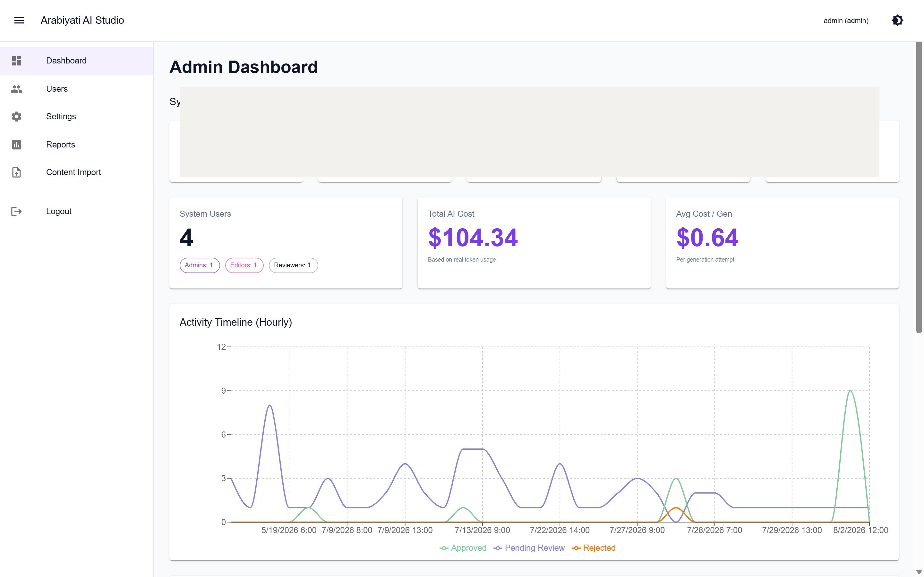Click the Content Import file icon
924x577 pixels.
(16, 172)
